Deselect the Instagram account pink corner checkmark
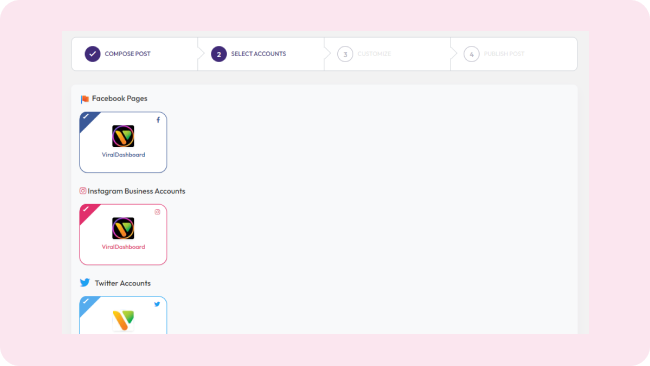 click(87, 210)
